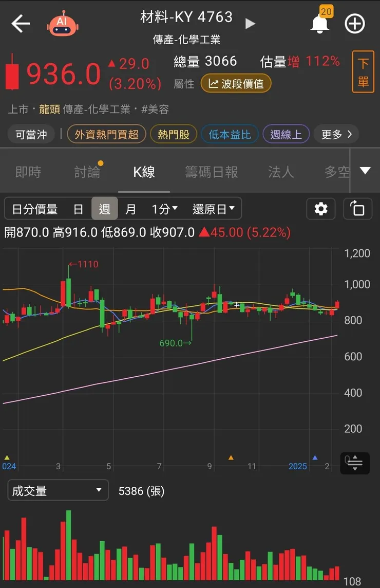Switch to the 討論 tab
Screen dimensions: 380x588
[87, 172]
